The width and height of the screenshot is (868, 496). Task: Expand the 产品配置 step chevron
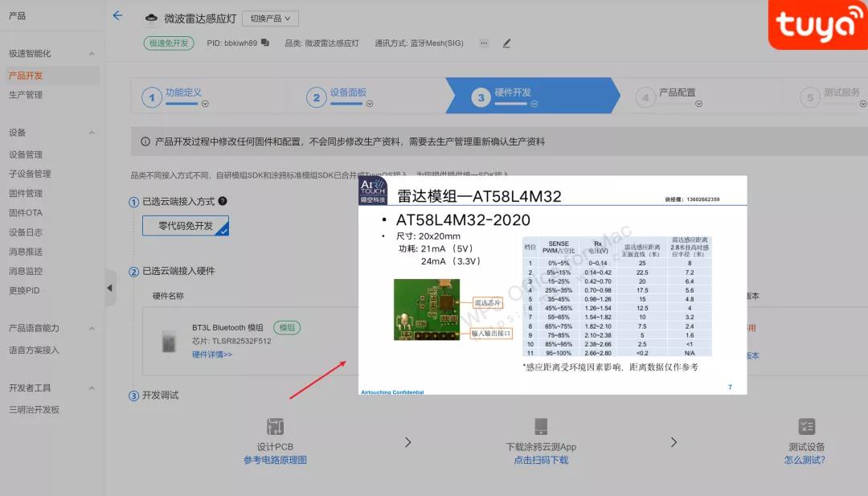coord(698,104)
